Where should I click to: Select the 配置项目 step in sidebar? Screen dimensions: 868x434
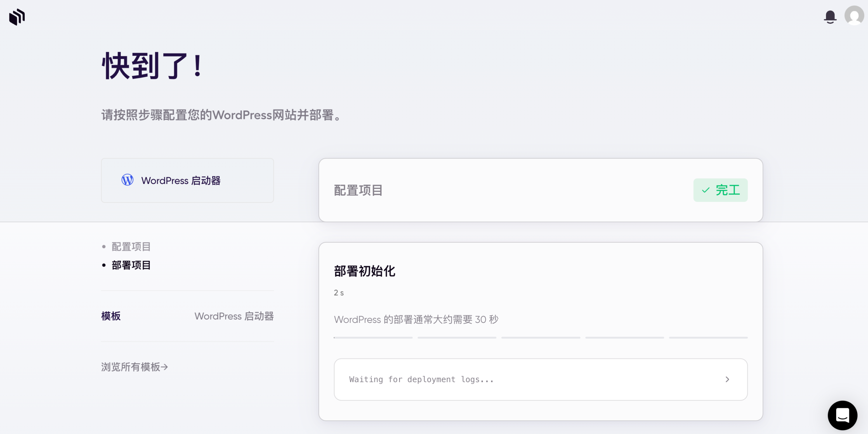click(x=131, y=247)
